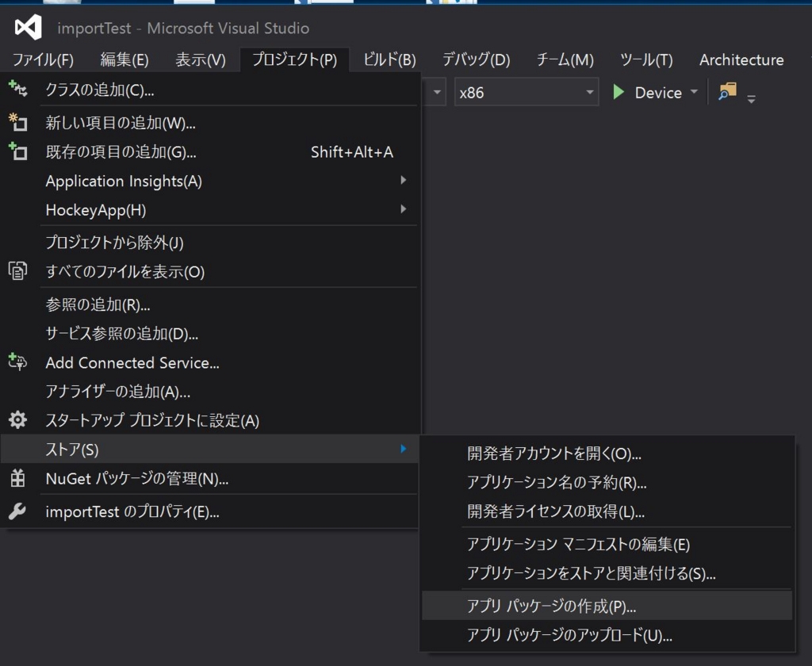Choose NuGet パッケージの管理(N)...

(x=209, y=478)
